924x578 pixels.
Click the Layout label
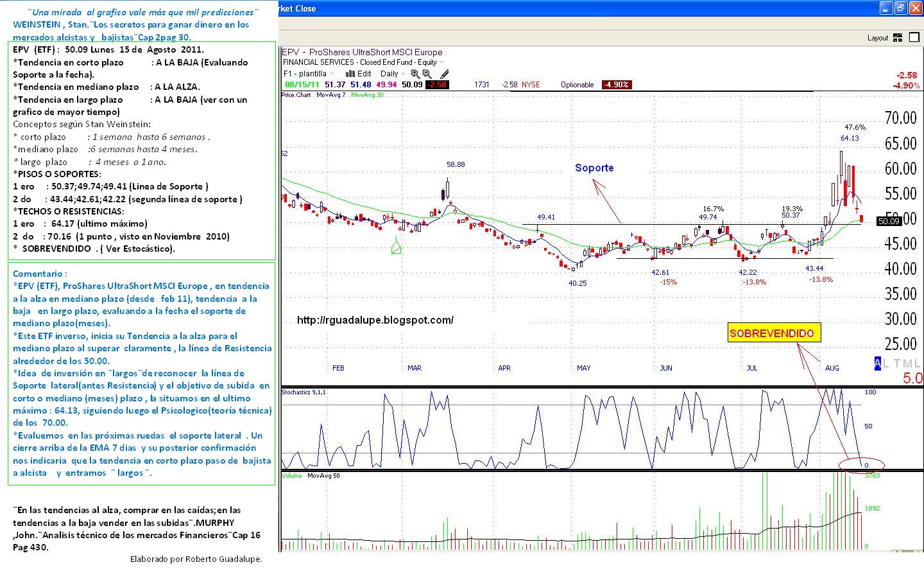(878, 38)
